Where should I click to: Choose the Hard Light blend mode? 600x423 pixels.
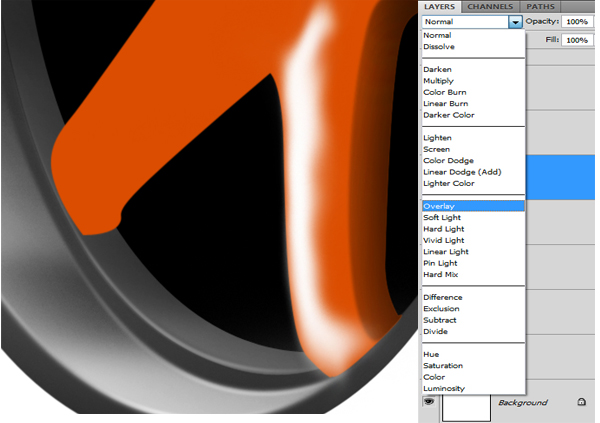tap(443, 229)
